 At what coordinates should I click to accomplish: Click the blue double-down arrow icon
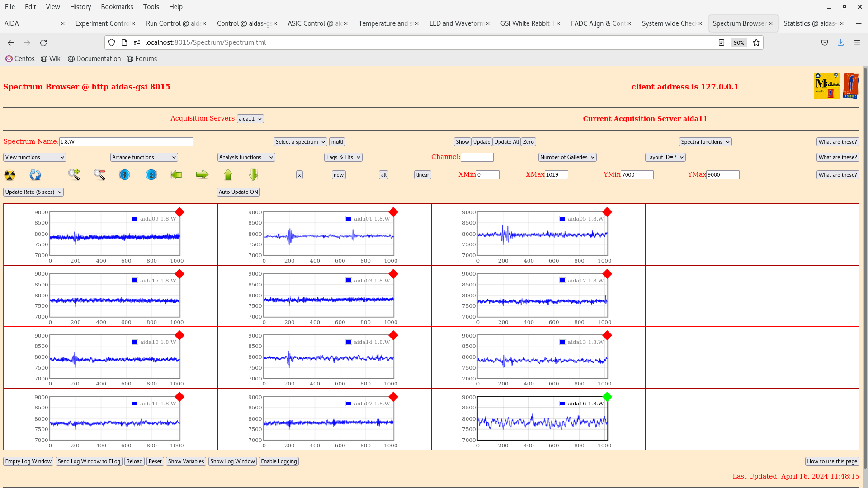tap(125, 174)
